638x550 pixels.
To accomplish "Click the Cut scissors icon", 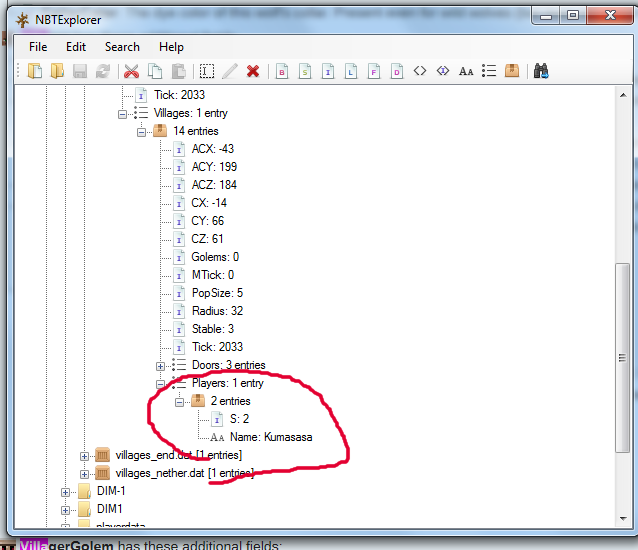I will coord(131,71).
